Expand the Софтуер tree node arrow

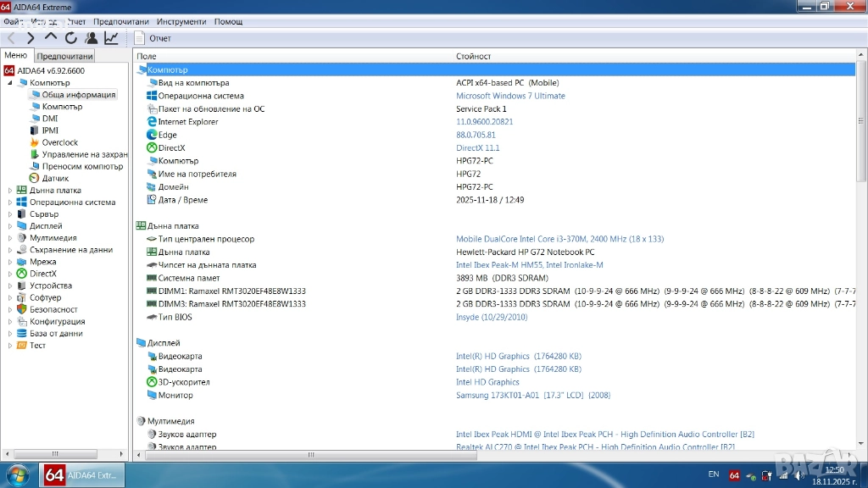(10, 297)
